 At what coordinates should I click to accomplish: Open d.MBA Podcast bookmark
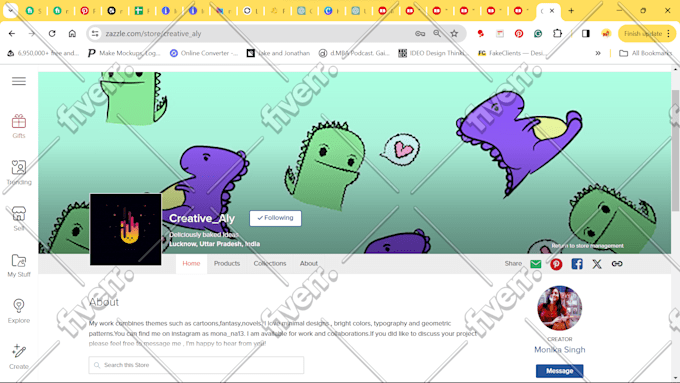tap(355, 53)
